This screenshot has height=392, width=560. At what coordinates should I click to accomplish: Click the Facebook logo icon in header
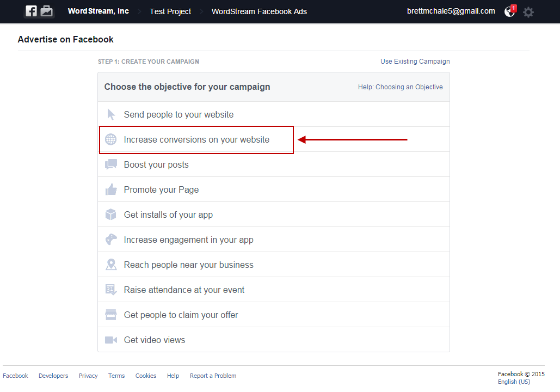coord(31,11)
